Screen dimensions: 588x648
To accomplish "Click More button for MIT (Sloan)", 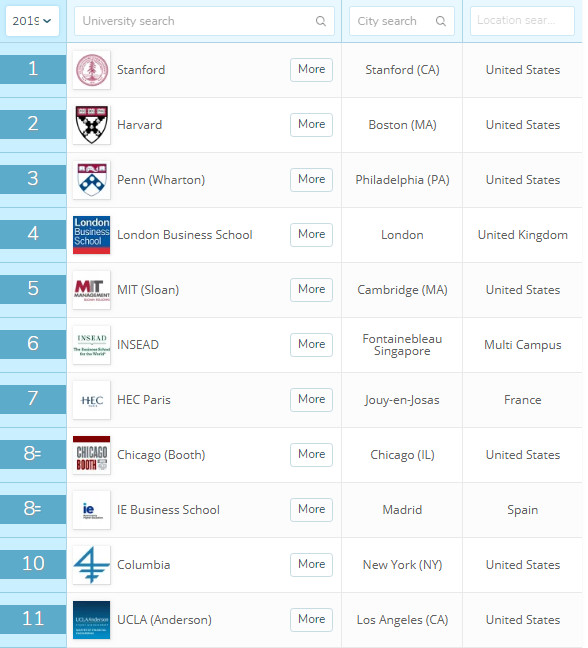I will (x=312, y=290).
